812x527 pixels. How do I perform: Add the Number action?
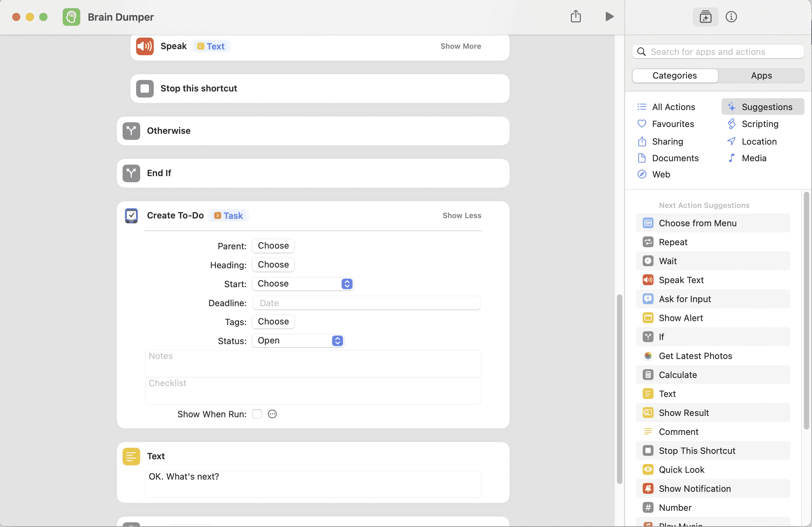pos(713,508)
